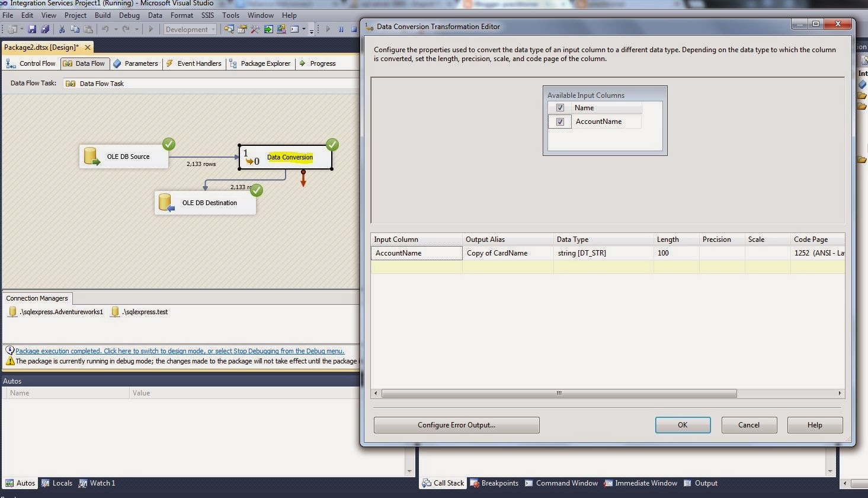The width and height of the screenshot is (868, 498).
Task: Toggle the header Name checkbox in Available Input Columns
Action: click(x=560, y=108)
